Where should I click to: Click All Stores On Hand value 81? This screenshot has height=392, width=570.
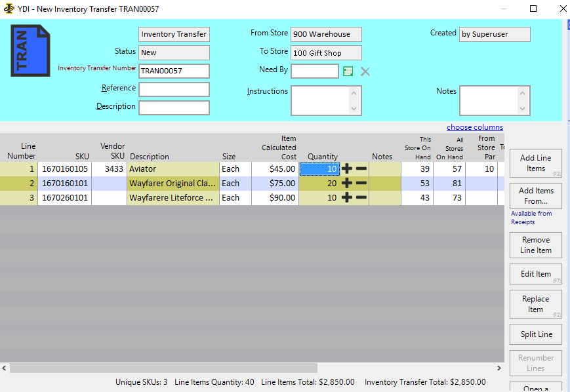pyautogui.click(x=449, y=184)
